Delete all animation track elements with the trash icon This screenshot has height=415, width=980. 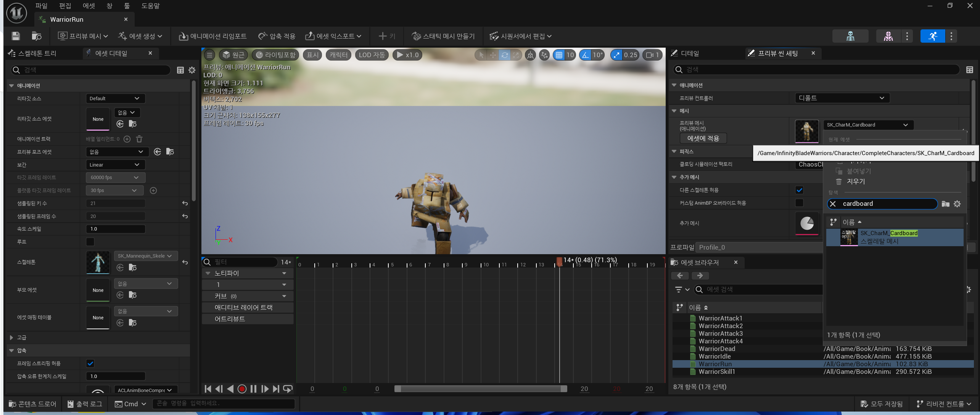point(140,139)
